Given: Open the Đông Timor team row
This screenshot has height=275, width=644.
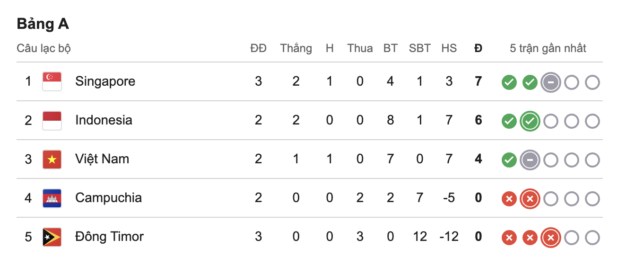Looking at the screenshot, I should [310, 237].
